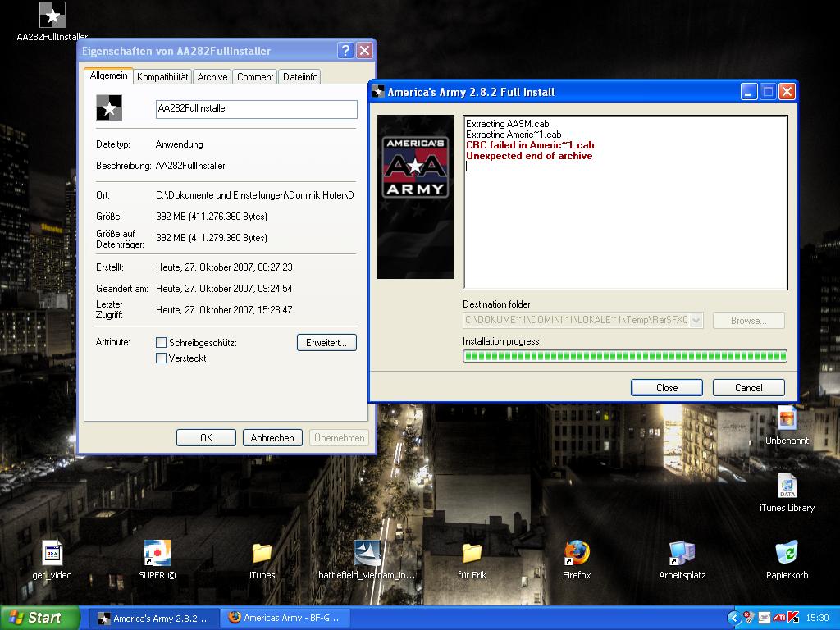Click the disconnected network tray icon
The image size is (840, 630).
tap(750, 618)
